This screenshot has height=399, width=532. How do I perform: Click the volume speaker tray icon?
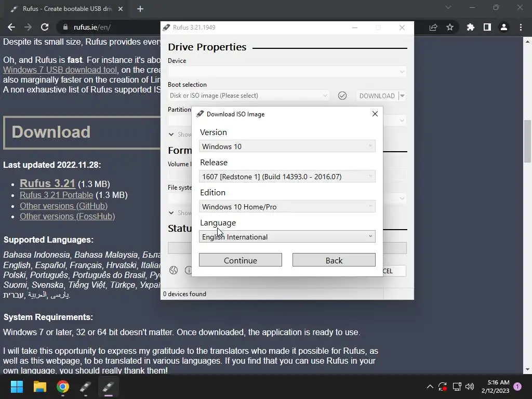click(470, 387)
